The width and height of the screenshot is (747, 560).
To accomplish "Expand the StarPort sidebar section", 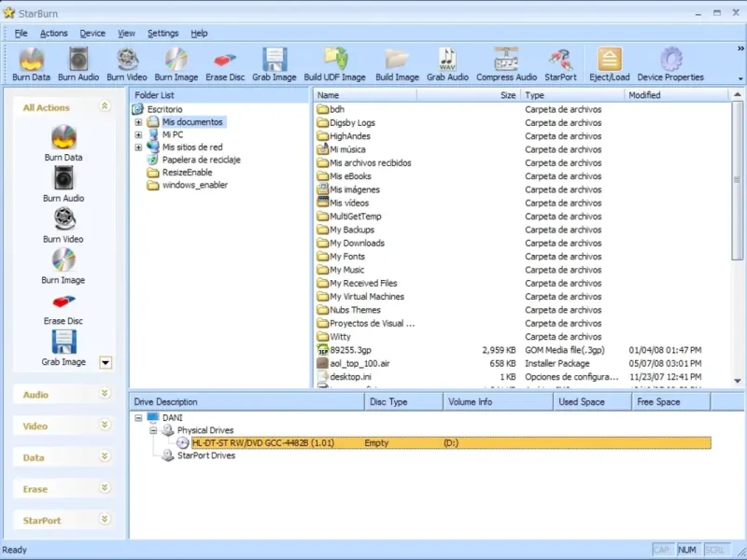I will (105, 520).
